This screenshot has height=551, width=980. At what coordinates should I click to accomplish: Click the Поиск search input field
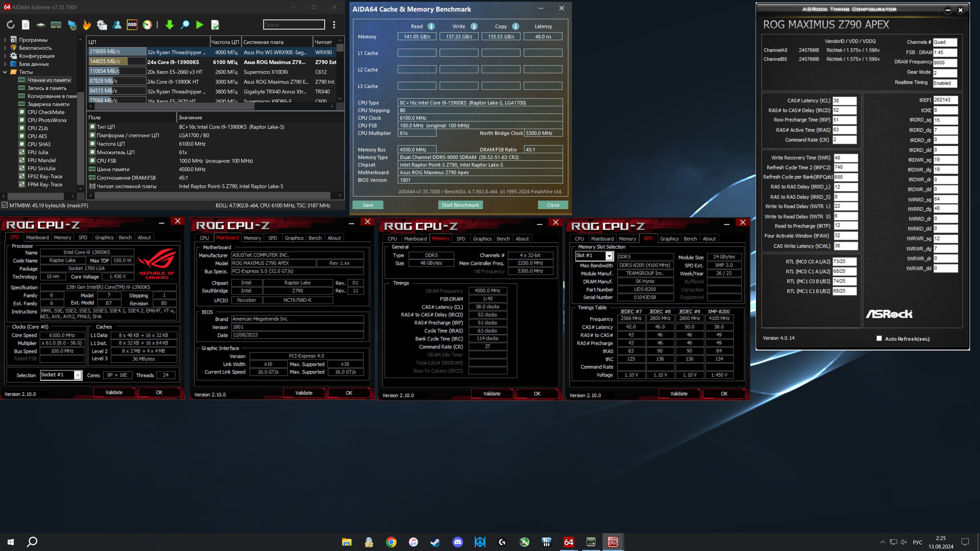294,25
